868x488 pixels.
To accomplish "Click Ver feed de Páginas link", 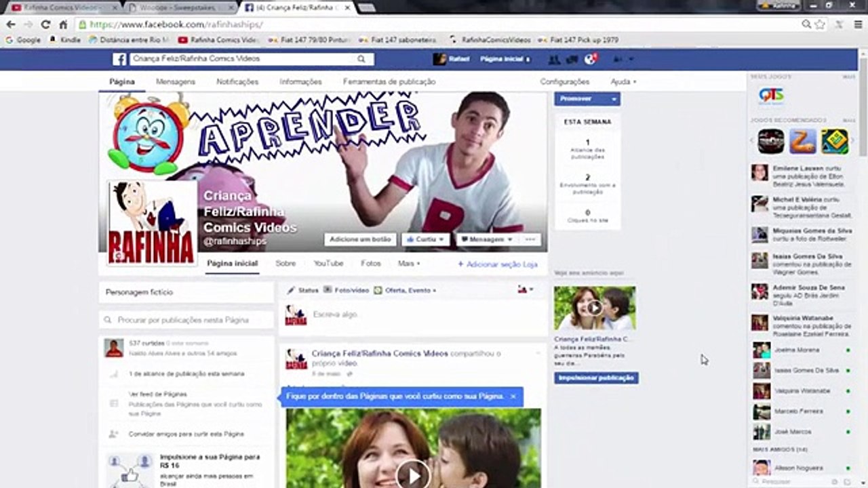I will click(158, 394).
